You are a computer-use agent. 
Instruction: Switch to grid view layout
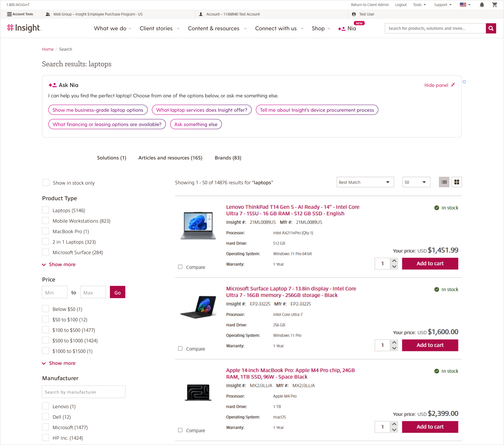[457, 182]
